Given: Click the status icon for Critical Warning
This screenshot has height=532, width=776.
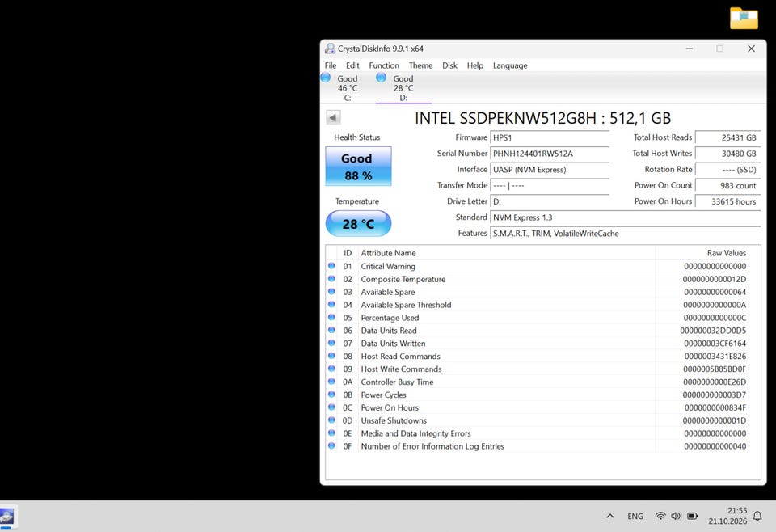Looking at the screenshot, I should pos(331,266).
